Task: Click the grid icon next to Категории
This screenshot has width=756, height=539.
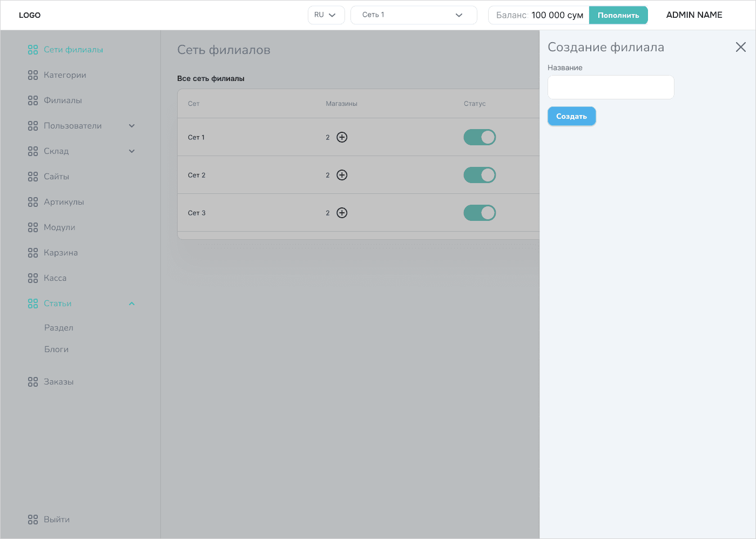Action: (33, 75)
